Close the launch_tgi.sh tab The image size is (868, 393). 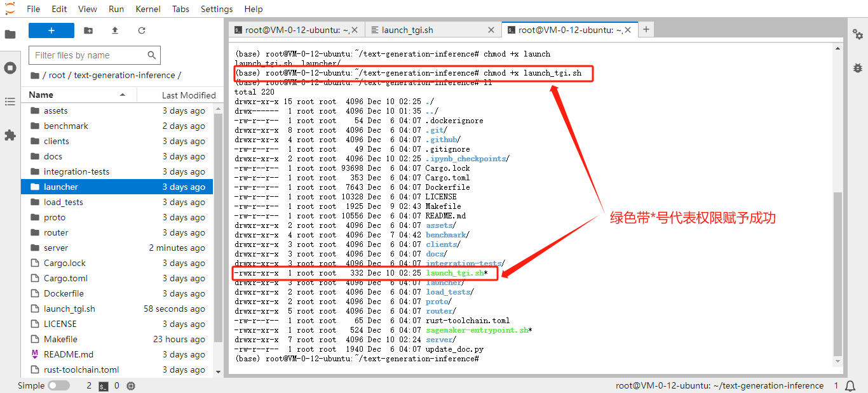point(491,30)
